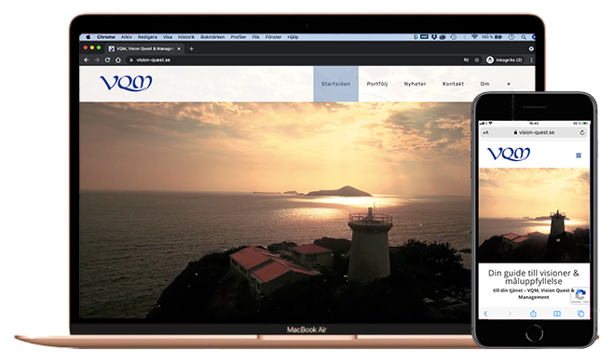Tap the AA reader button in phone Safari

[x=486, y=132]
